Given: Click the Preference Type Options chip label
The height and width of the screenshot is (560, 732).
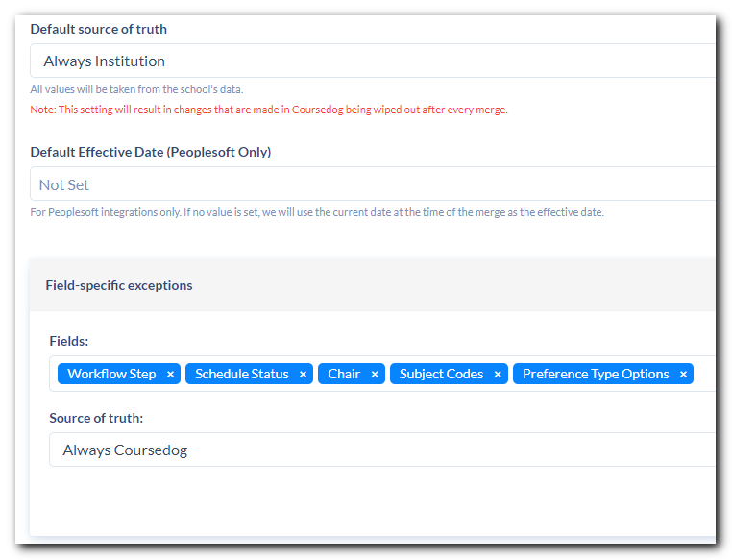Looking at the screenshot, I should tap(596, 374).
